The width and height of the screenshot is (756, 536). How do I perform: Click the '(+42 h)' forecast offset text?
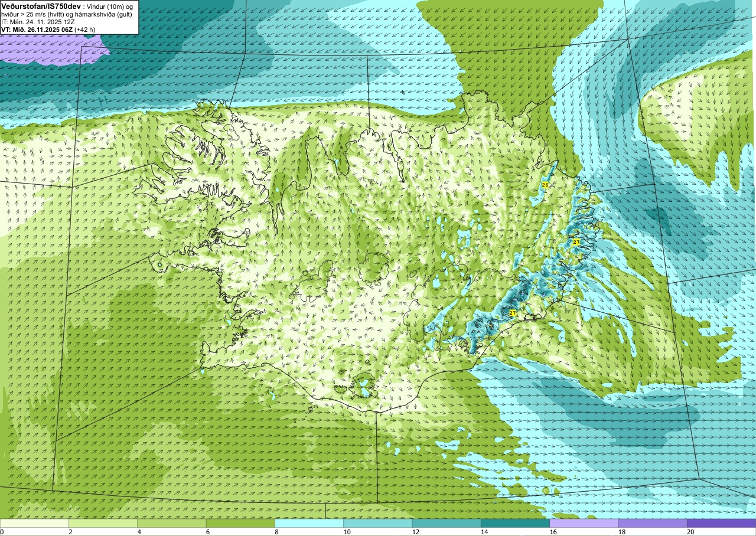click(x=85, y=30)
